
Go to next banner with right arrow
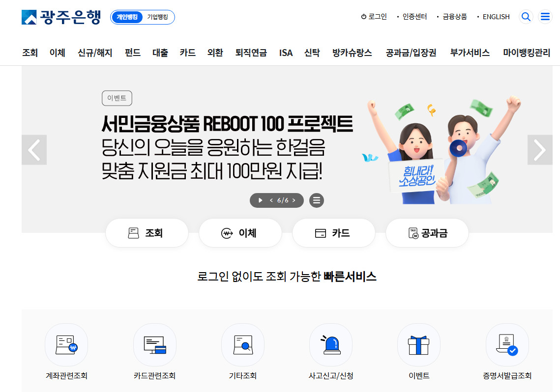(x=540, y=150)
